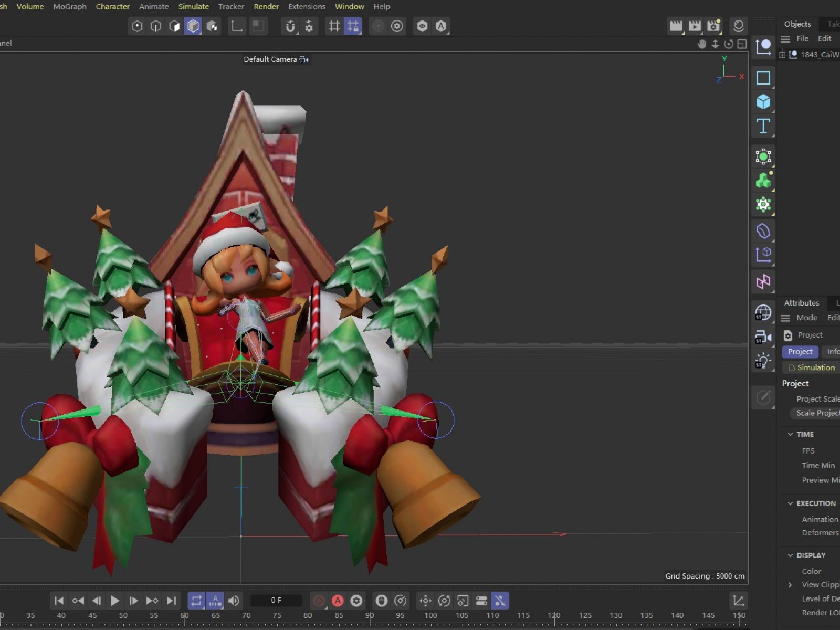Toggle playback sound speaker icon

[234, 601]
